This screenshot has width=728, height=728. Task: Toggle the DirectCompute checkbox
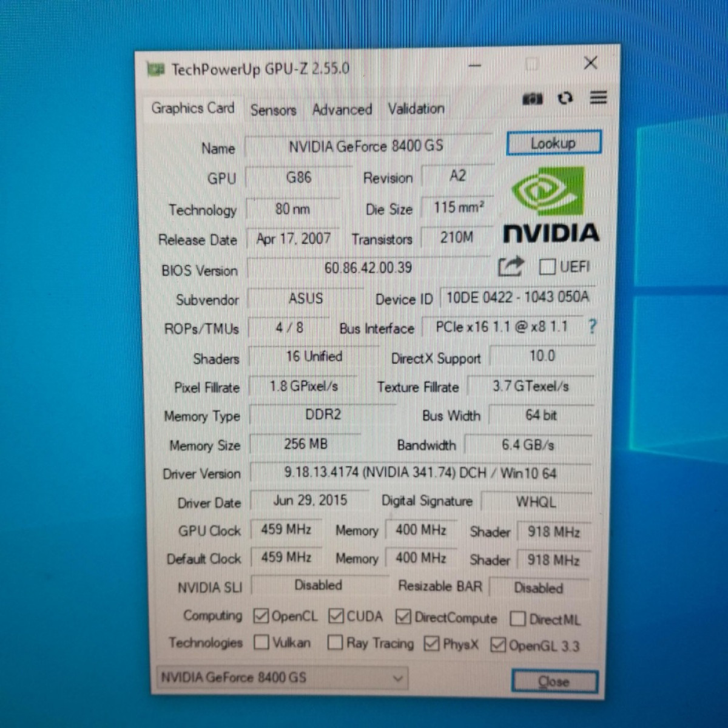point(403,617)
